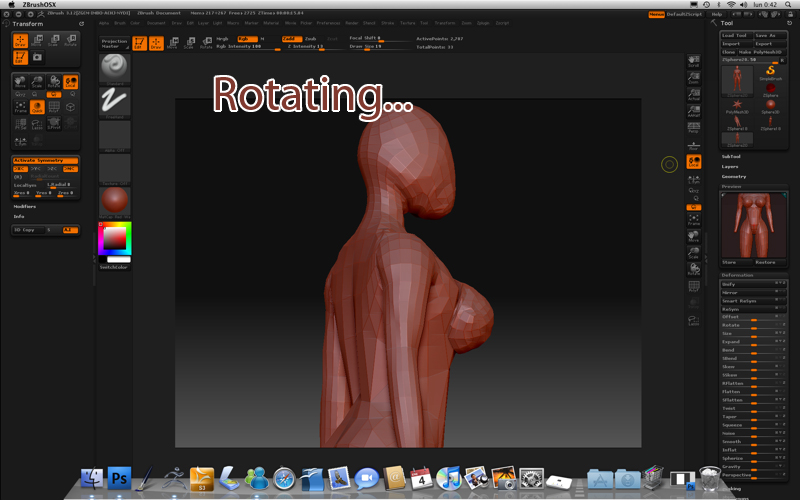Open the Alpha Off slot

[114, 136]
